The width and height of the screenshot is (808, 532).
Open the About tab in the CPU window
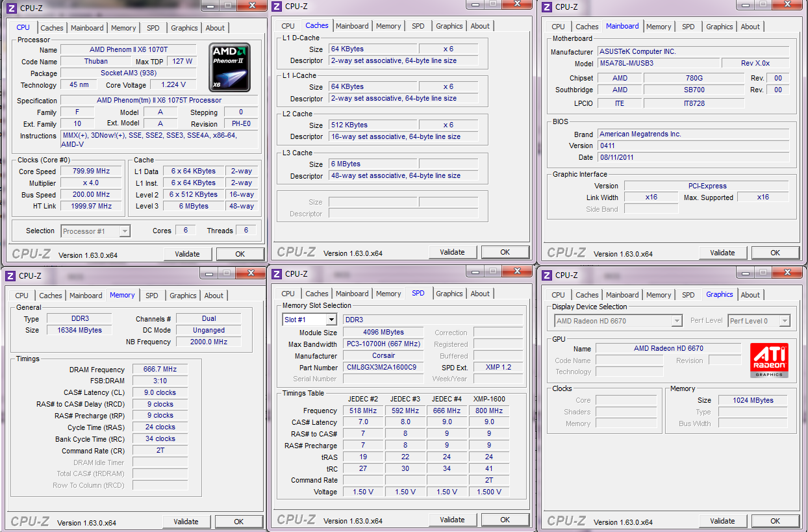click(215, 28)
